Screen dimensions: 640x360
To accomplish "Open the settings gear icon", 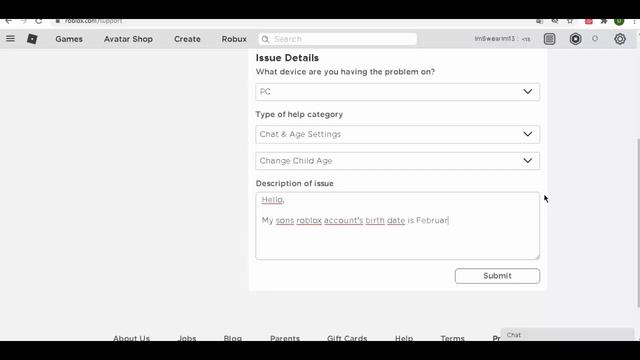I will tap(620, 39).
